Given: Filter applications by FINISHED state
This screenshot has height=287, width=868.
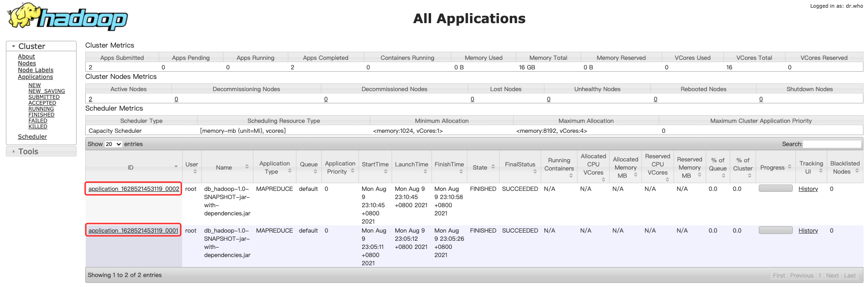Looking at the screenshot, I should [x=41, y=115].
